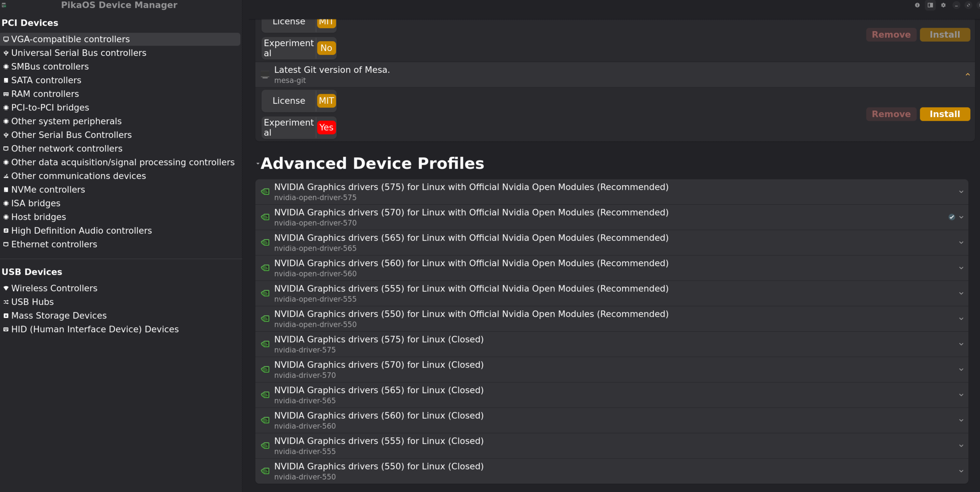Click NVIDIA icon for nvidia-open-driver-555
Image resolution: width=980 pixels, height=492 pixels.
point(265,293)
